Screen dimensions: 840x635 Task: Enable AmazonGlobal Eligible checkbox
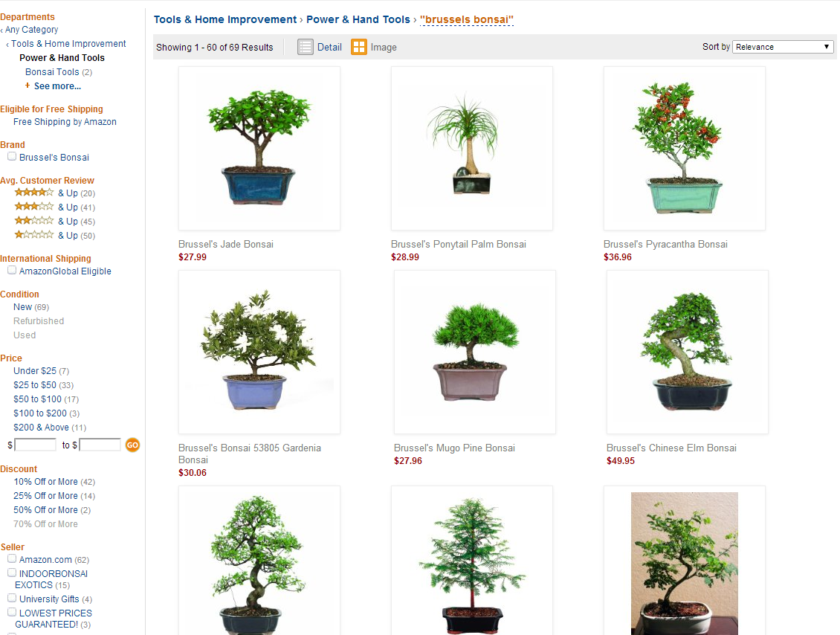pos(12,270)
